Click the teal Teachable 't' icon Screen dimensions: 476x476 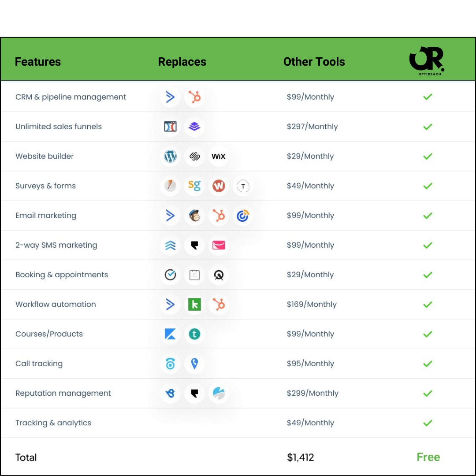coord(194,334)
